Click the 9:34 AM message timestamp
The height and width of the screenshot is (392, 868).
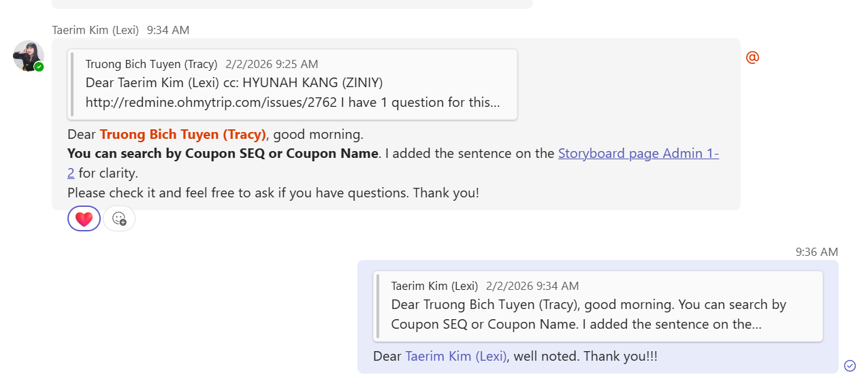[168, 30]
